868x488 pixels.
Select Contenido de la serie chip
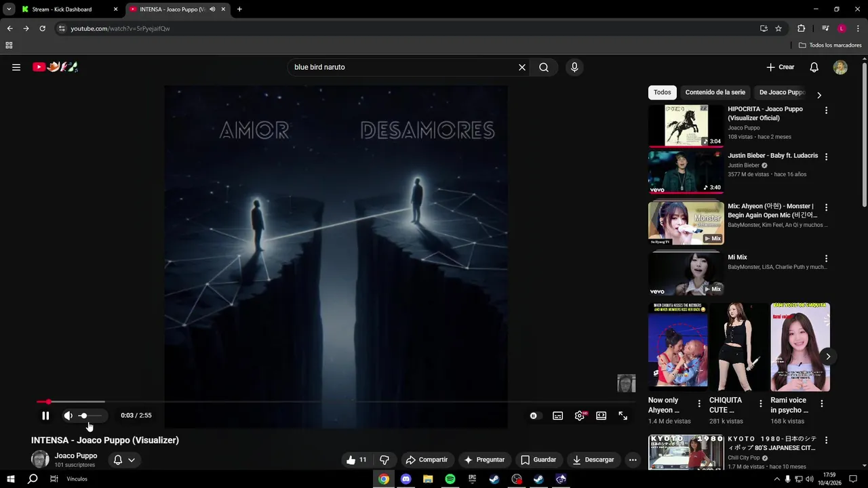coord(715,92)
